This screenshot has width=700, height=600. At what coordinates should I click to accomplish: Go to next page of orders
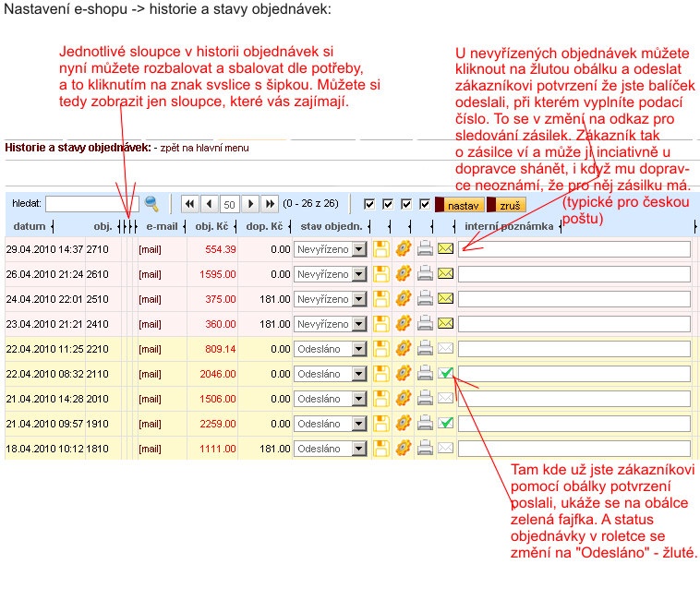pyautogui.click(x=250, y=204)
